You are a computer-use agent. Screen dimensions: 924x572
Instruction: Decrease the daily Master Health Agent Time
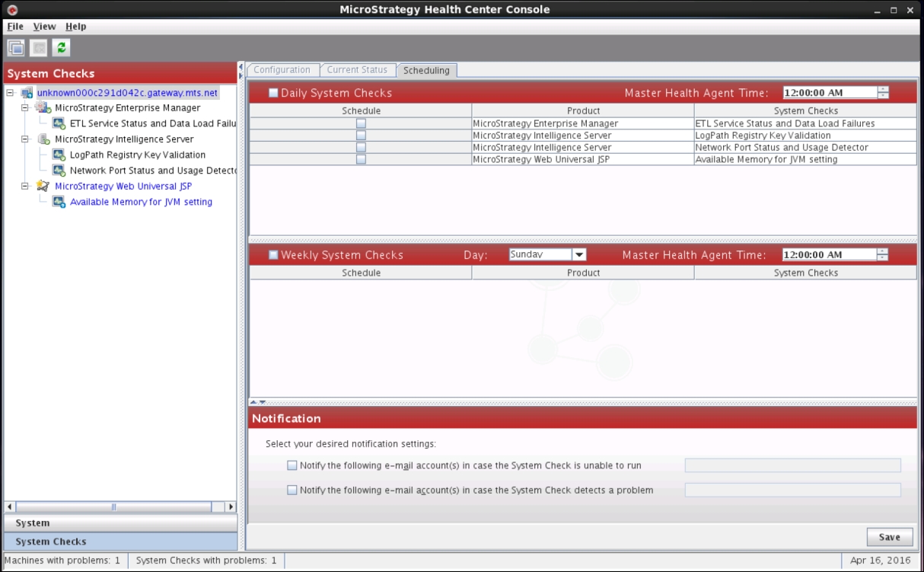[883, 96]
